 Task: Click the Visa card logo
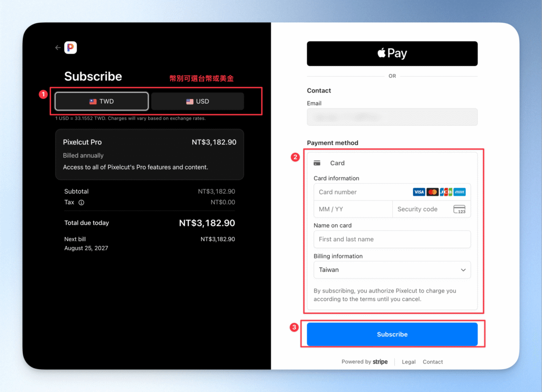(419, 192)
